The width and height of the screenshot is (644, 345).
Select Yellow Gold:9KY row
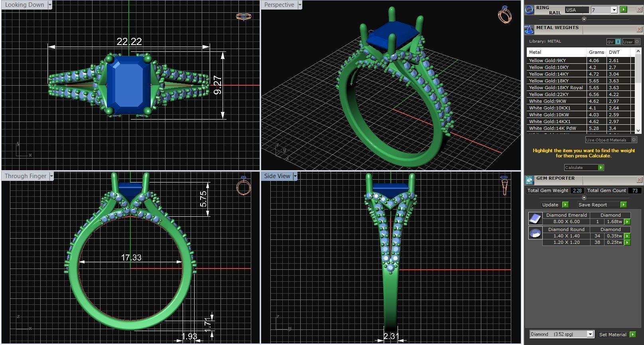[581, 61]
